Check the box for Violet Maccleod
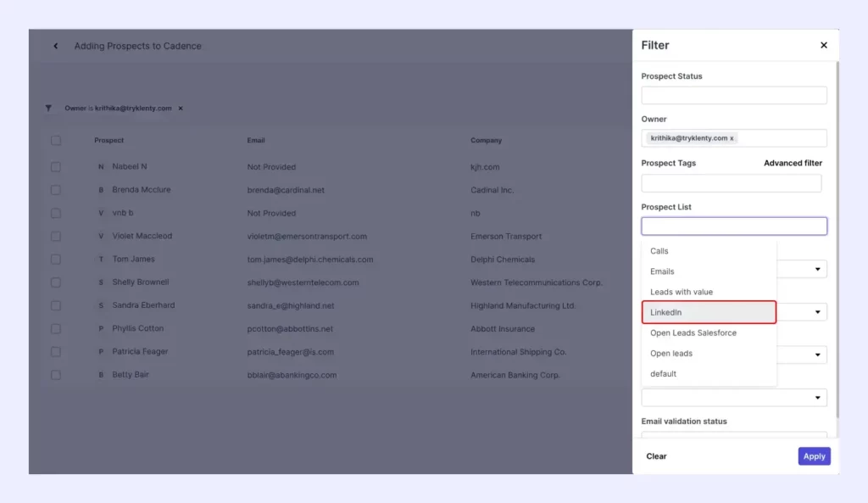 (56, 236)
